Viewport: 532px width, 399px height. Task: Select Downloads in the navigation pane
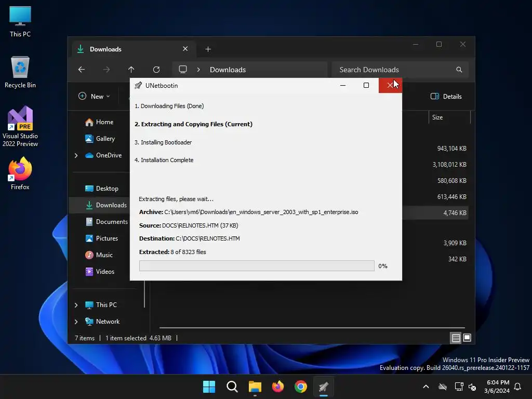point(106,205)
